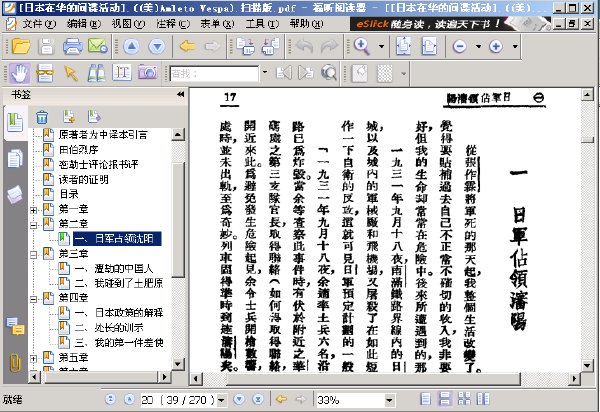Click into the find text input field
The image size is (600, 412).
pos(214,73)
